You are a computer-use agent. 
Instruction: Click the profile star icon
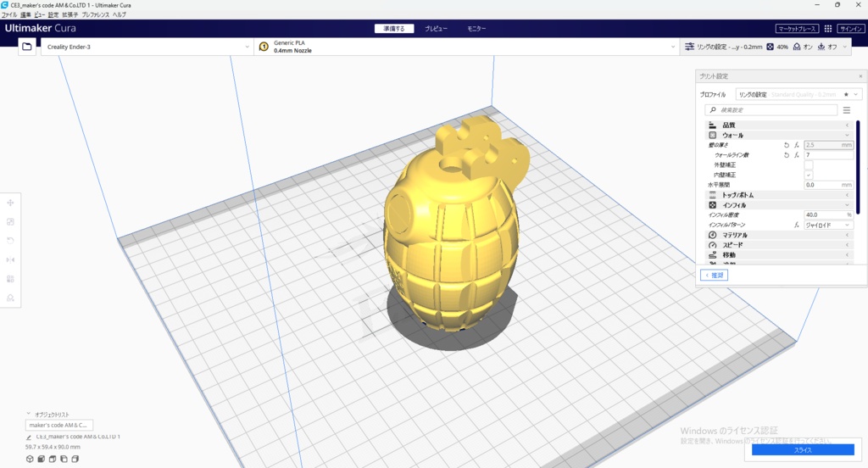846,95
